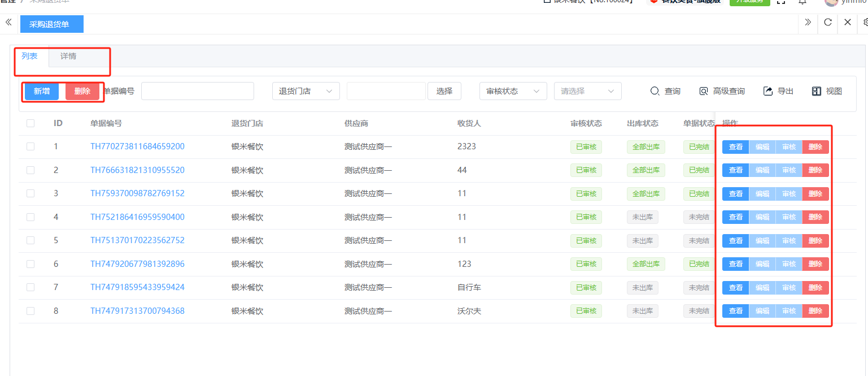Switch to the 详情 tab

pos(68,56)
